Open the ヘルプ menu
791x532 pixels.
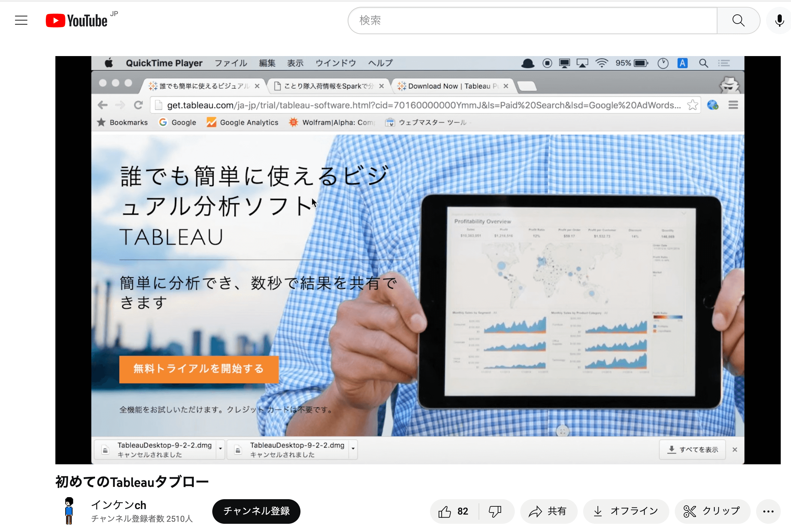click(x=380, y=63)
